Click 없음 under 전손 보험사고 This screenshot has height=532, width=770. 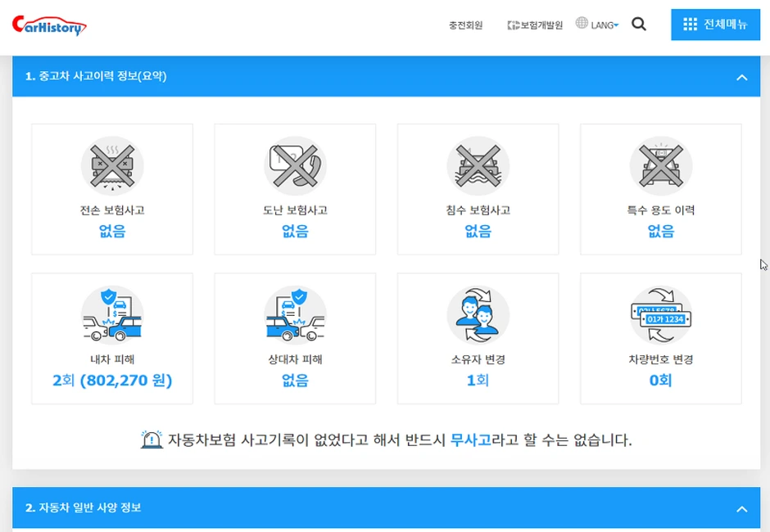tap(111, 232)
